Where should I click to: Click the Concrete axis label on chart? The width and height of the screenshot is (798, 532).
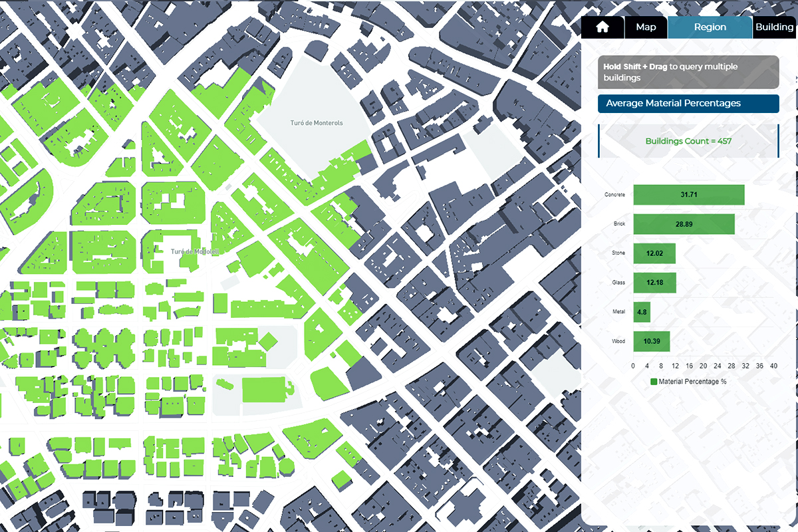614,195
